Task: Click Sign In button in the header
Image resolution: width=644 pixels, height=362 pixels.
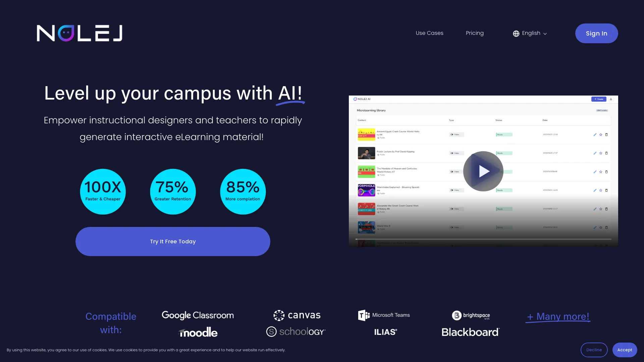Action: click(596, 33)
